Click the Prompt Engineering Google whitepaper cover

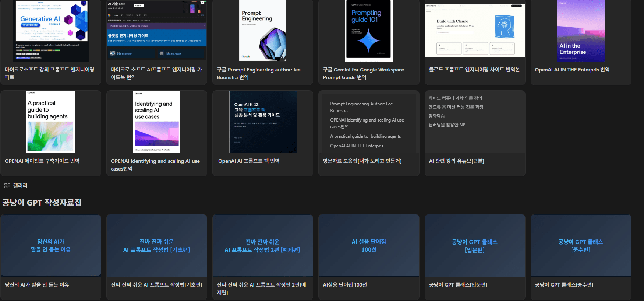point(262,31)
